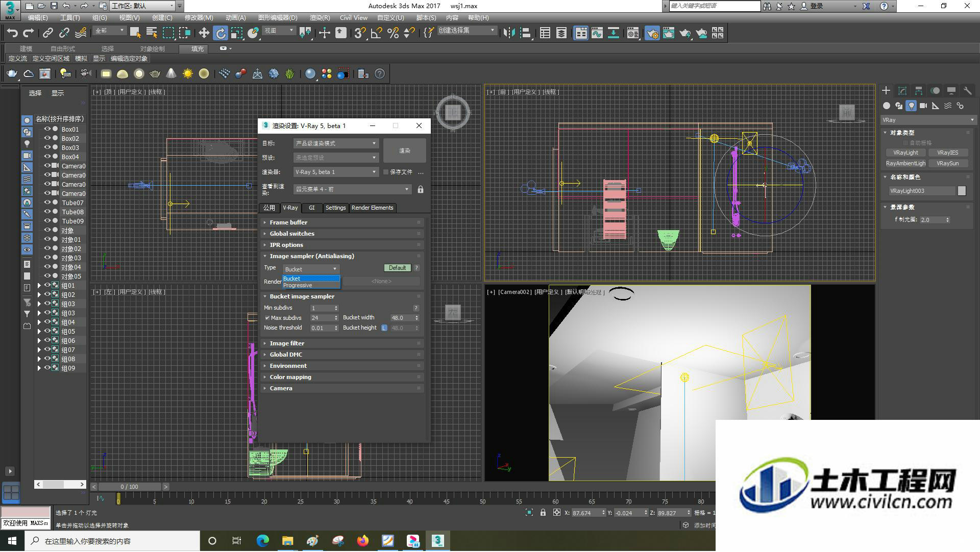Select the Cameras category icon
The height and width of the screenshot is (552, 980).
pos(923,106)
